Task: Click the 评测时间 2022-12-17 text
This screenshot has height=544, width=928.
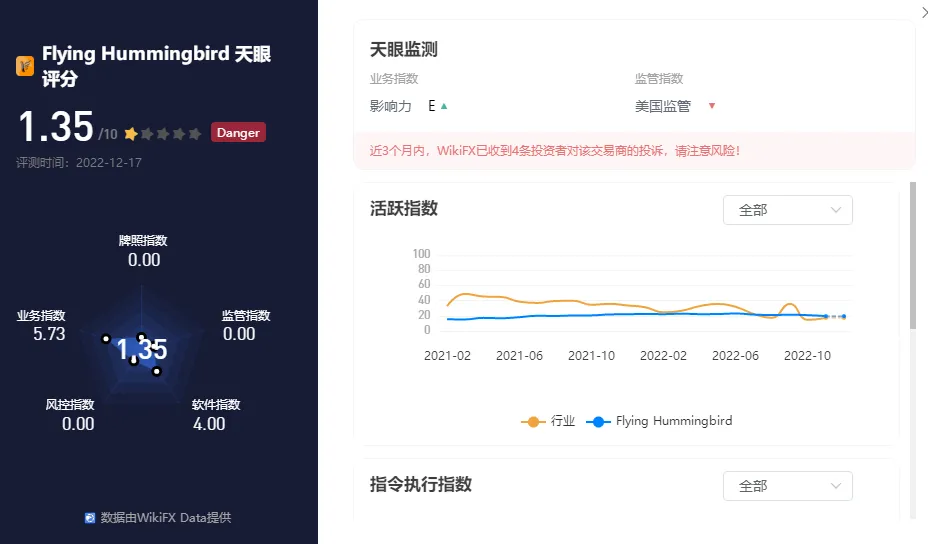Action: click(79, 163)
